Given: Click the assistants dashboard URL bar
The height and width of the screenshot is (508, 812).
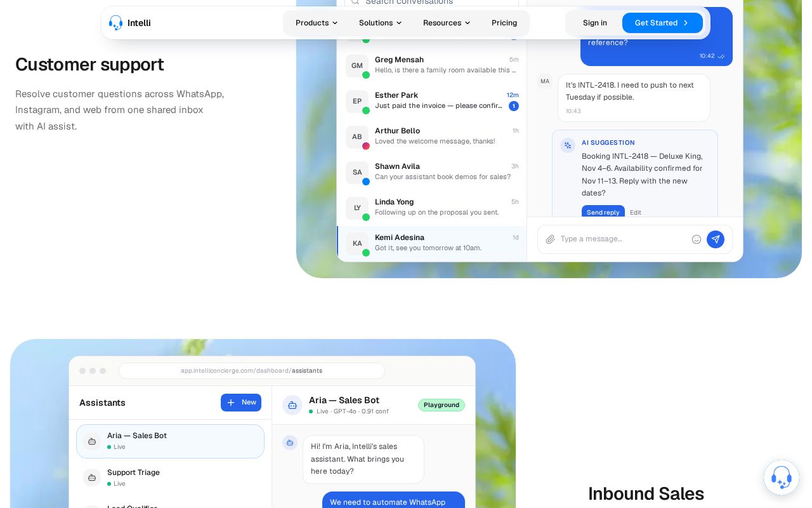Looking at the screenshot, I should (252, 371).
